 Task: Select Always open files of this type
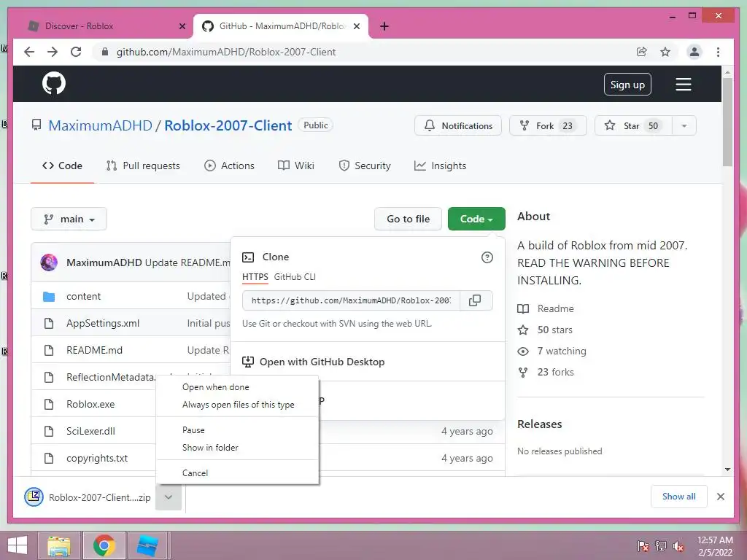pos(239,405)
